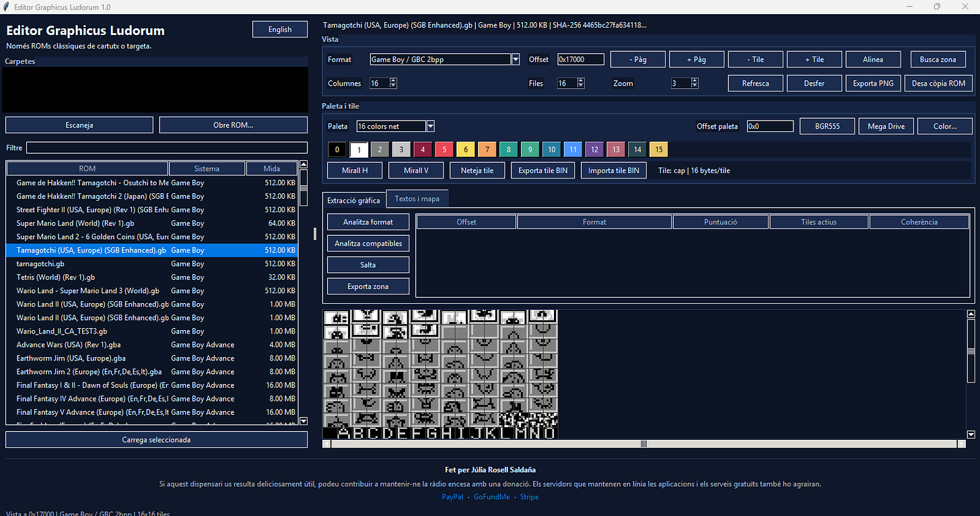
Task: Click the Refresca button
Action: pos(756,84)
